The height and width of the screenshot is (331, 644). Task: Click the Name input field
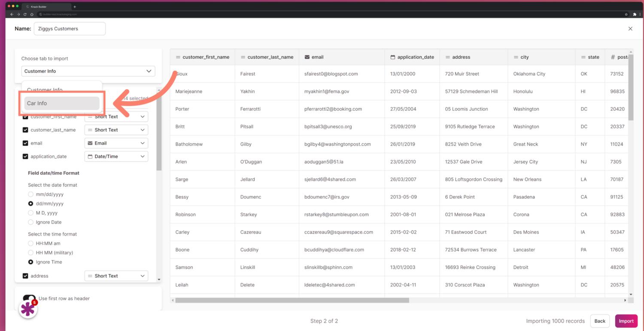[70, 29]
